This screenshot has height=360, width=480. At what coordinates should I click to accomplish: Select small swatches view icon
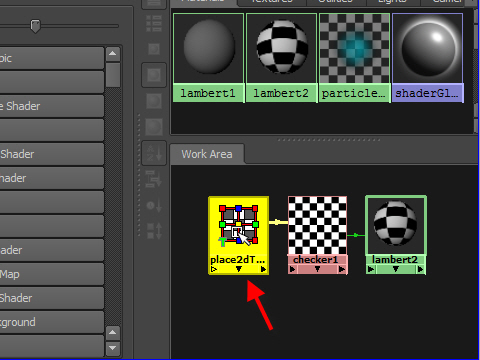[154, 49]
